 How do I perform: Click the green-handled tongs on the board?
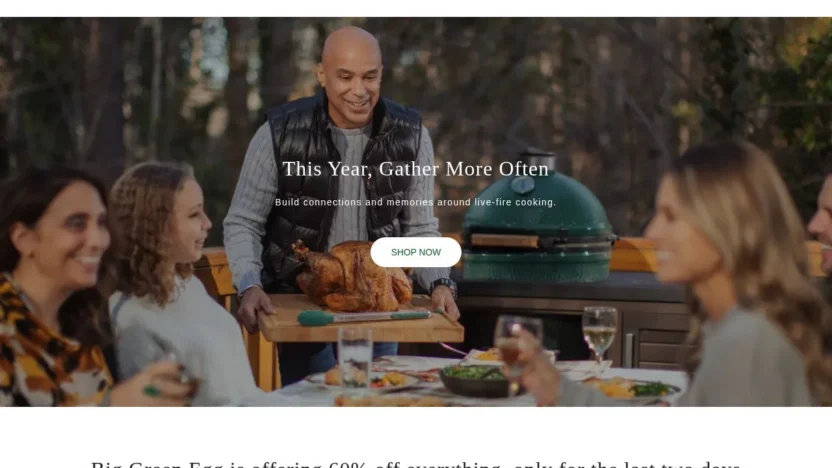click(366, 317)
